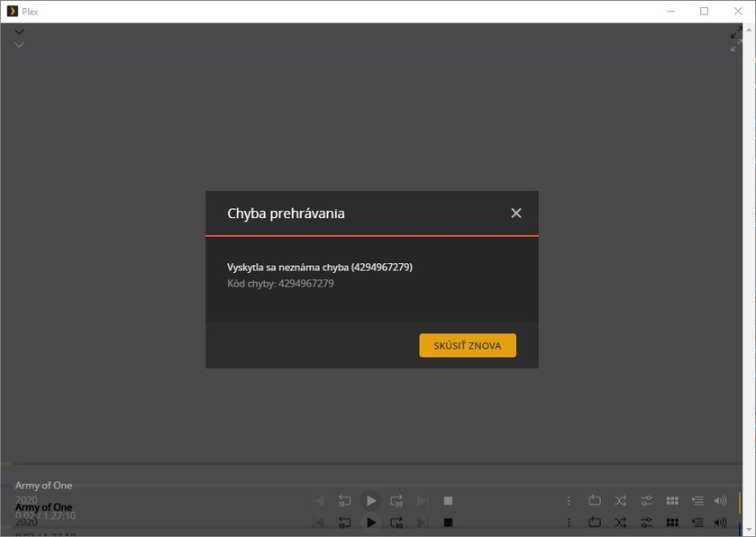
Task: Open the black three-dot more menu
Action: tap(569, 523)
